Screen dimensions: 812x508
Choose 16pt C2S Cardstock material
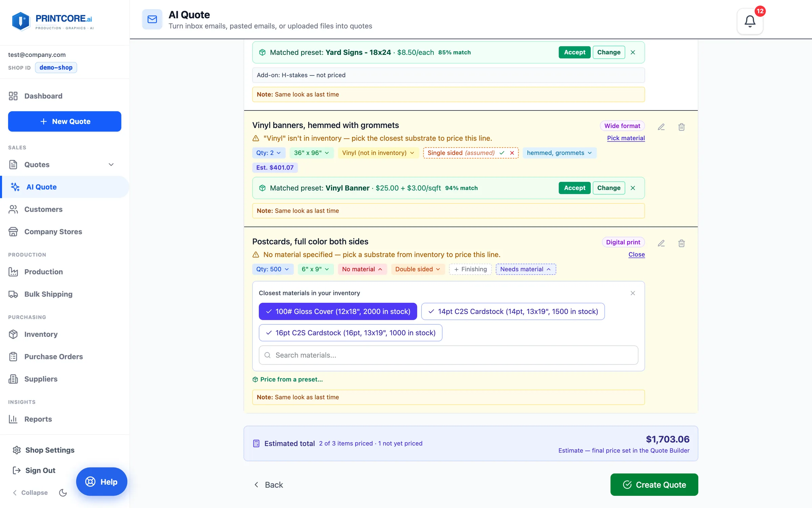click(351, 333)
